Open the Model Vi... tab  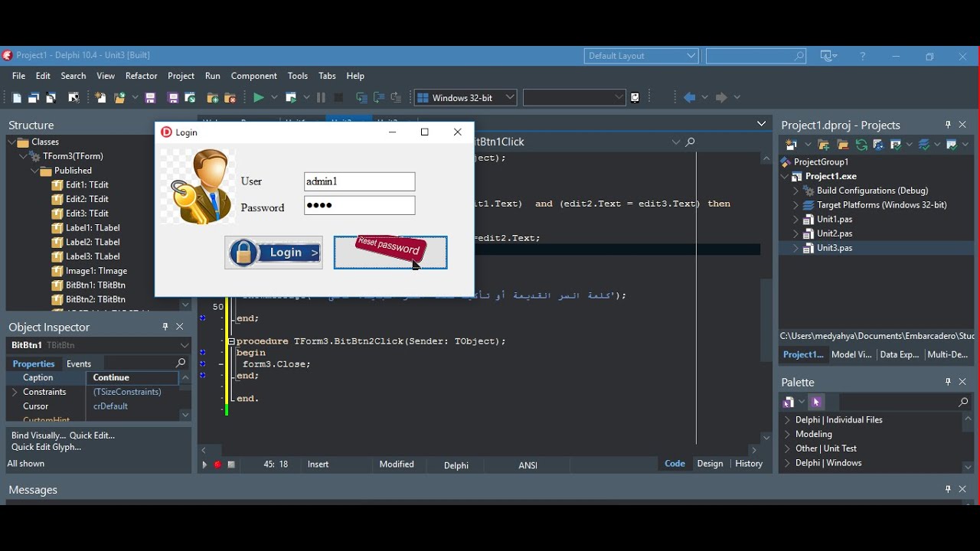coord(852,356)
